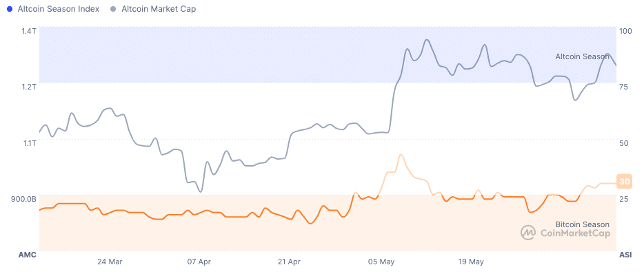Open the CoinMarketCap watermark text link
This screenshot has height=276, width=644.
[574, 233]
